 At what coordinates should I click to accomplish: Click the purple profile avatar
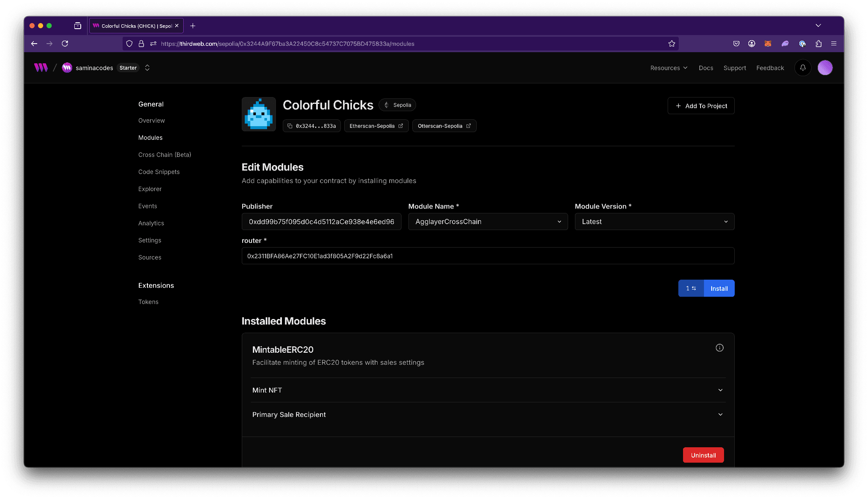[x=825, y=68]
